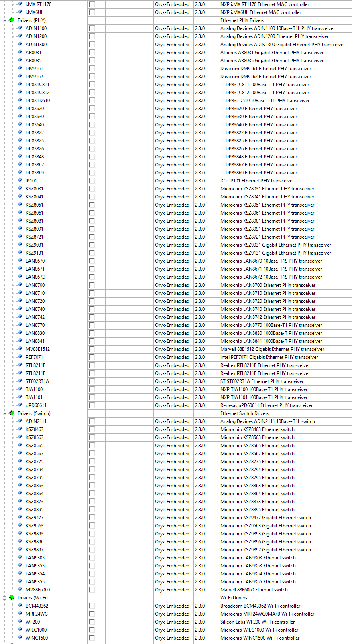
Task: Select the BCM43362 Wi-Fi driver entry
Action: 37,606
